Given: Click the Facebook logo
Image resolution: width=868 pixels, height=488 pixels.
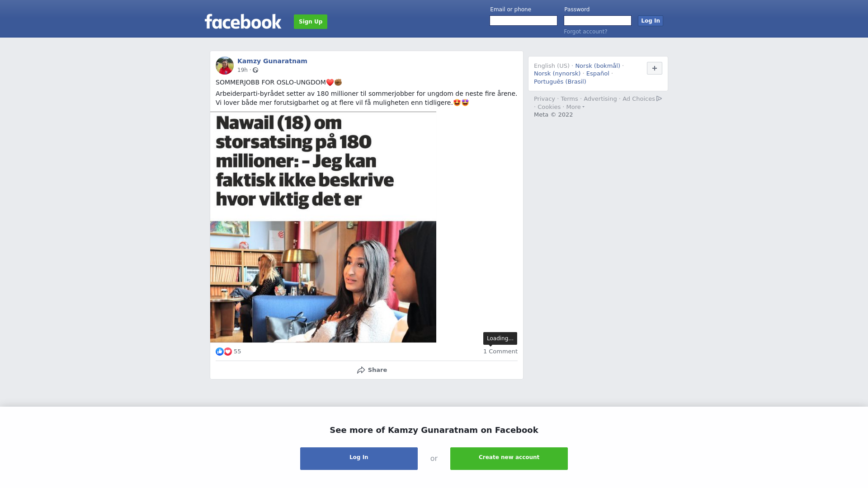Looking at the screenshot, I should [243, 21].
